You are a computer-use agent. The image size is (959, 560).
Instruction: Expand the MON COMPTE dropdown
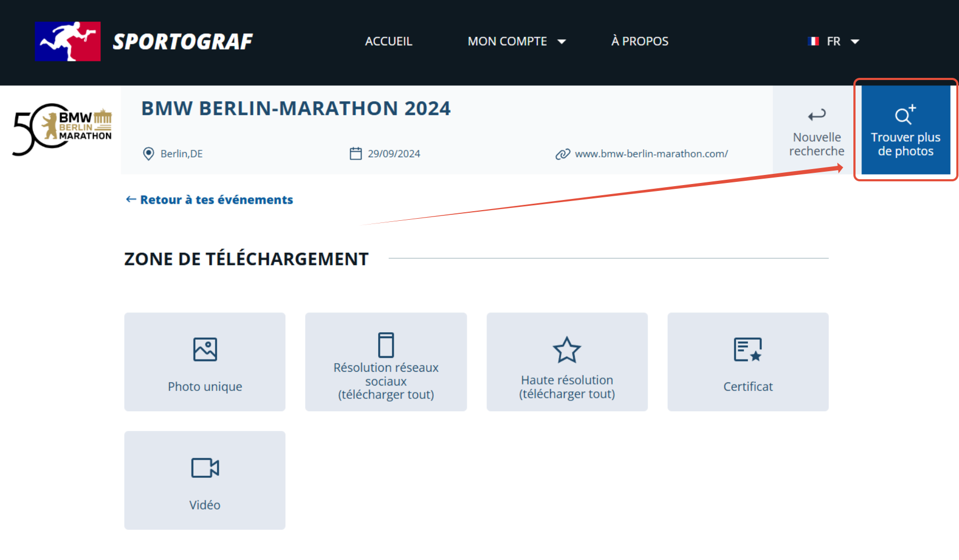coord(517,41)
